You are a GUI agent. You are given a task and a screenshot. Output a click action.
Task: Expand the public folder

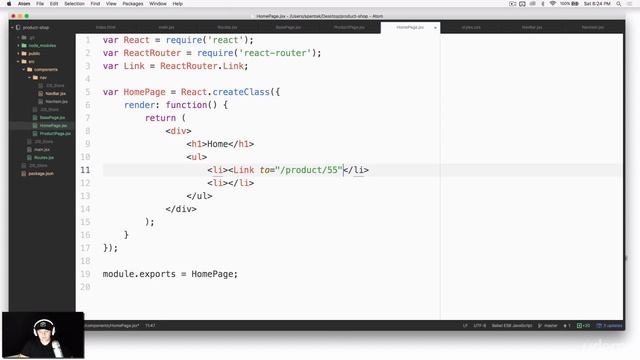(18, 53)
